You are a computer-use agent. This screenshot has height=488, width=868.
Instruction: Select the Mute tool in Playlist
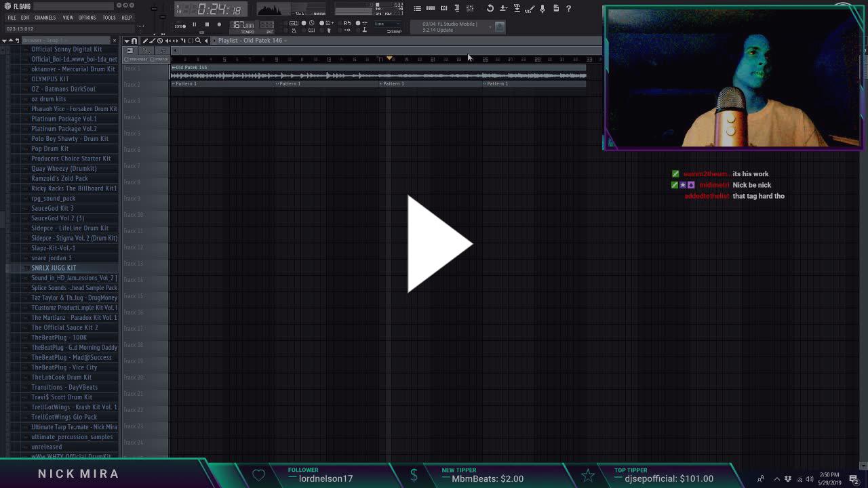click(167, 41)
